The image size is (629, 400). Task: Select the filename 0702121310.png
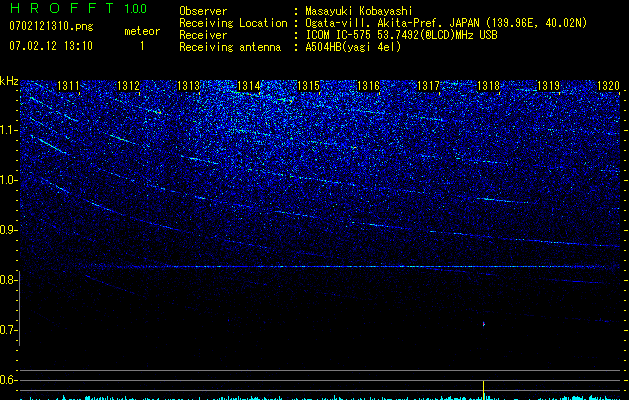pyautogui.click(x=51, y=27)
